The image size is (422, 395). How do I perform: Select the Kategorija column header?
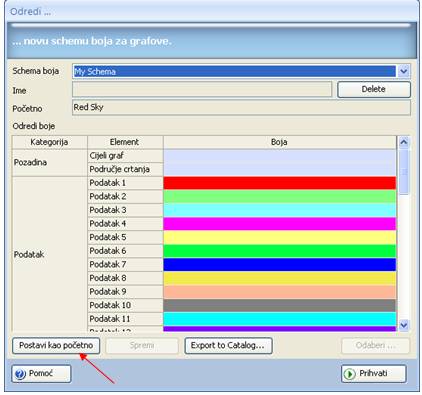pyautogui.click(x=49, y=142)
